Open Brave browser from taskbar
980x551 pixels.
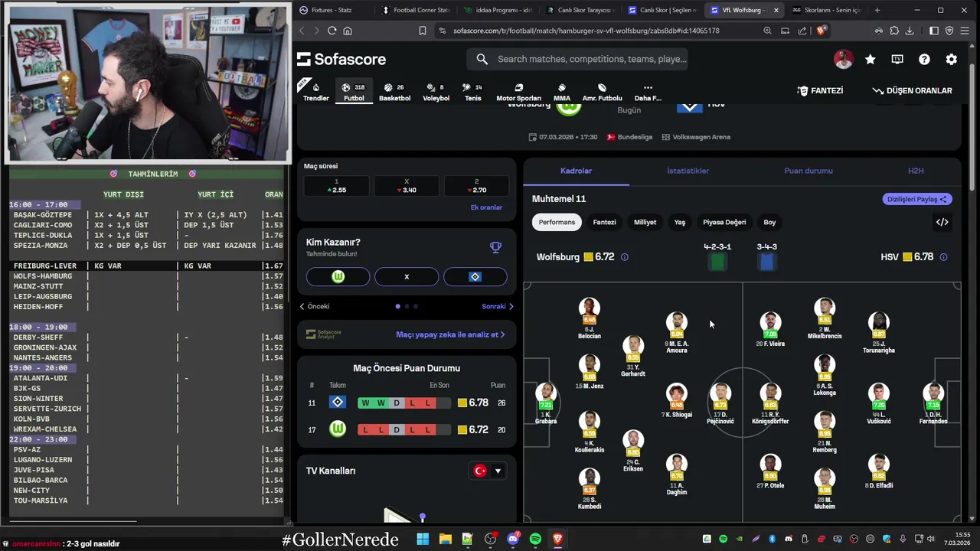[x=557, y=539]
